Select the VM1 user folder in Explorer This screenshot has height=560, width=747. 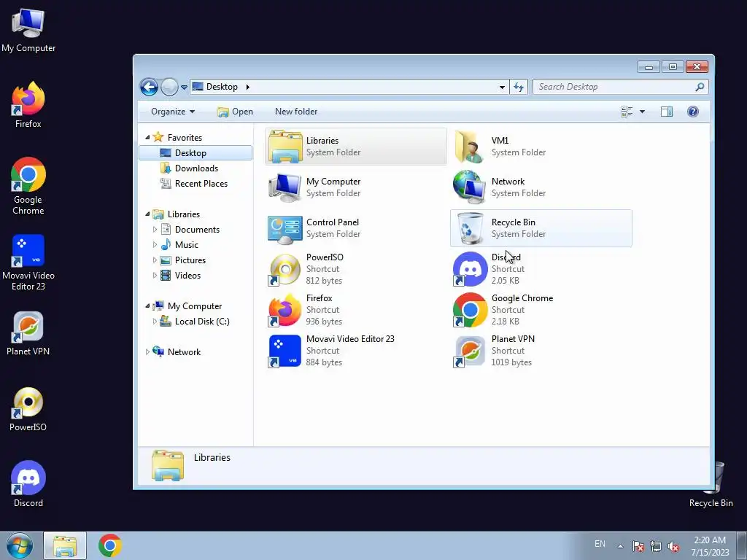coord(541,146)
